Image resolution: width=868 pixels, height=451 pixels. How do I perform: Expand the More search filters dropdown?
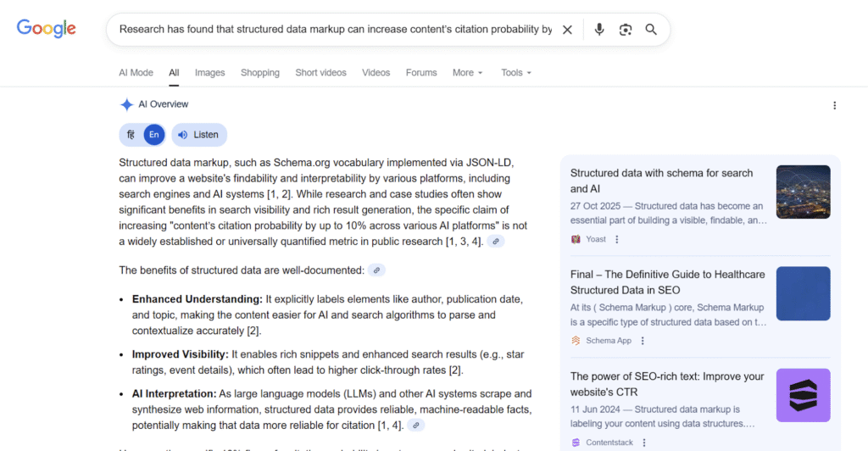point(467,73)
